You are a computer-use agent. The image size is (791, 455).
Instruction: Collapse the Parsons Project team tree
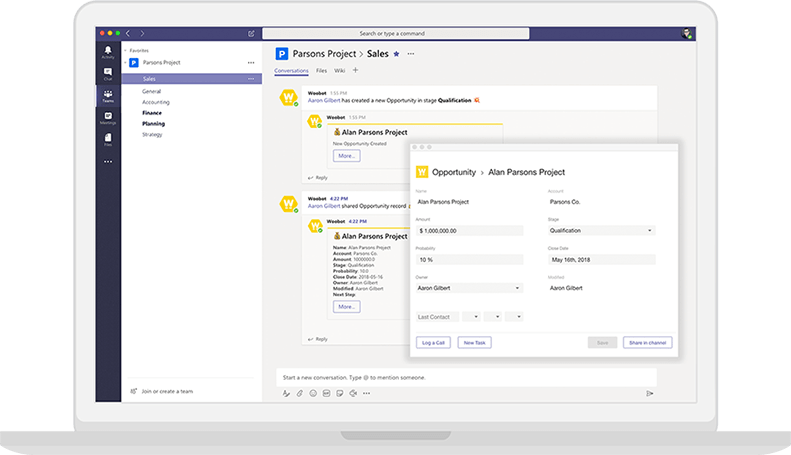click(x=126, y=63)
